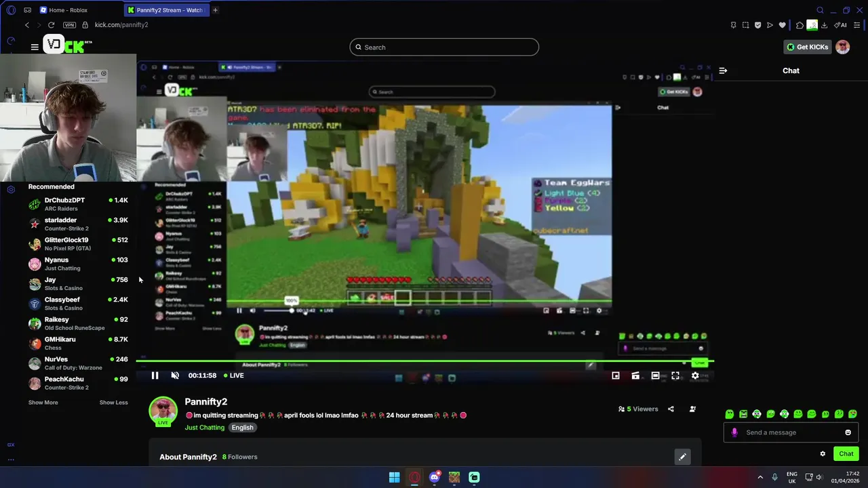Open the AI assistant toolbar button

click(x=841, y=25)
